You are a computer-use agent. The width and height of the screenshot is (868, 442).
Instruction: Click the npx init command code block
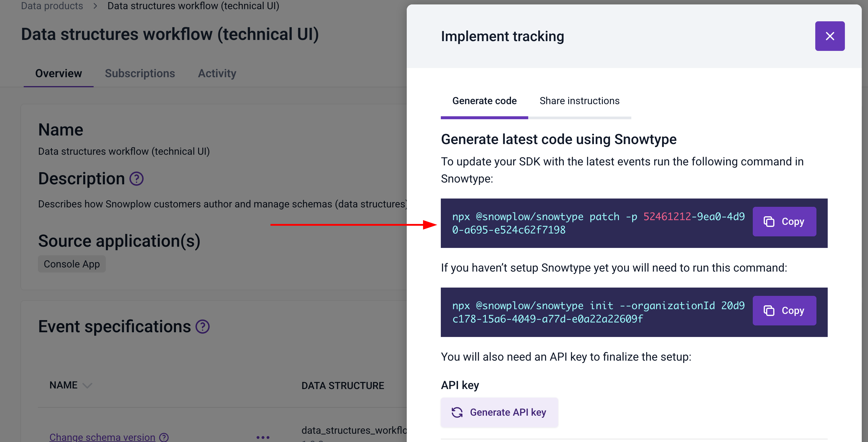tap(596, 312)
